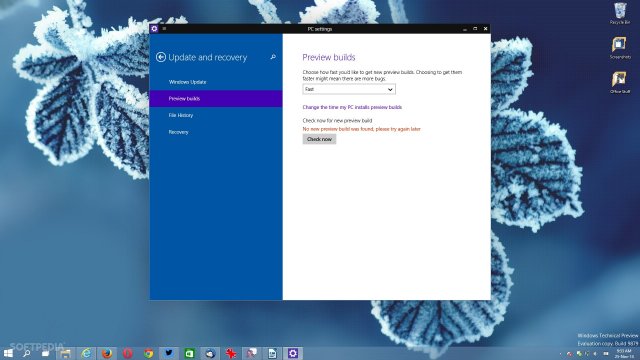Open the Start menu from taskbar
This screenshot has height=360, width=640.
click(x=8, y=353)
